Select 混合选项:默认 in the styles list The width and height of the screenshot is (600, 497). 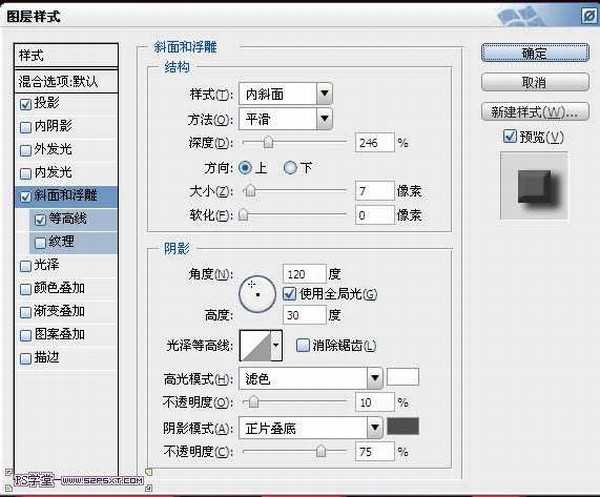click(x=66, y=80)
